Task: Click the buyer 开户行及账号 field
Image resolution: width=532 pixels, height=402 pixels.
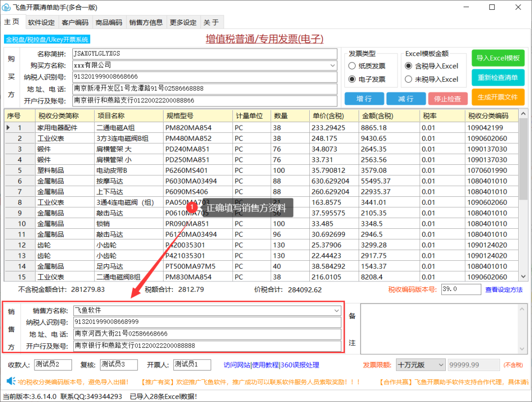Action: click(x=204, y=100)
